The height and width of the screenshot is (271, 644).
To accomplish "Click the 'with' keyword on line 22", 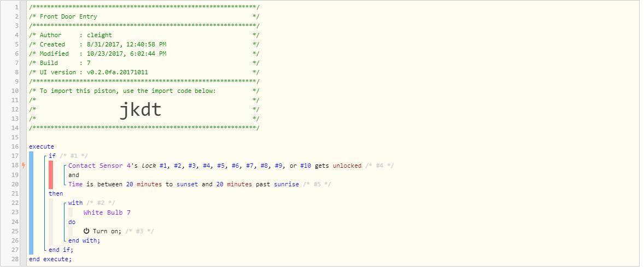I will point(75,203).
